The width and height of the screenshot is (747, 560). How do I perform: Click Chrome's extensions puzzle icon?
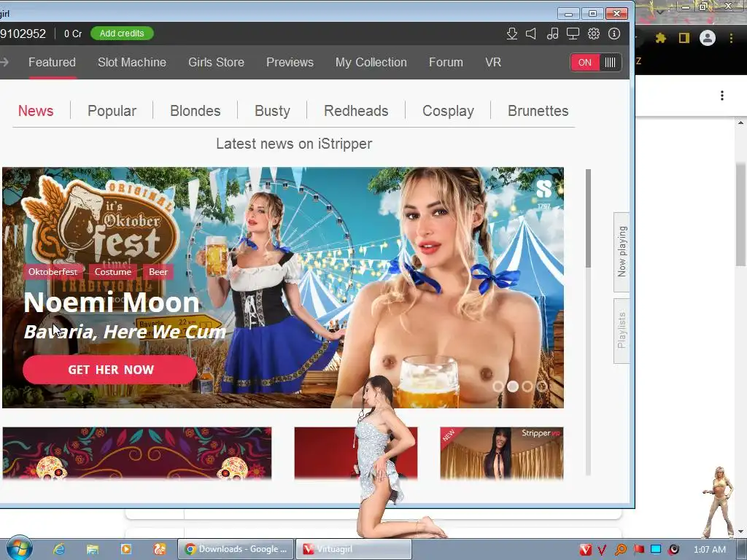660,38
